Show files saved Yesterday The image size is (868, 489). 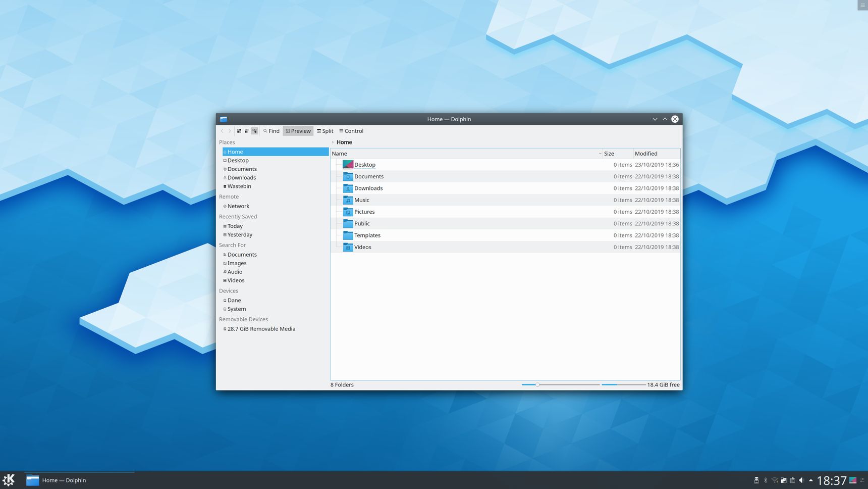[x=276, y=234]
